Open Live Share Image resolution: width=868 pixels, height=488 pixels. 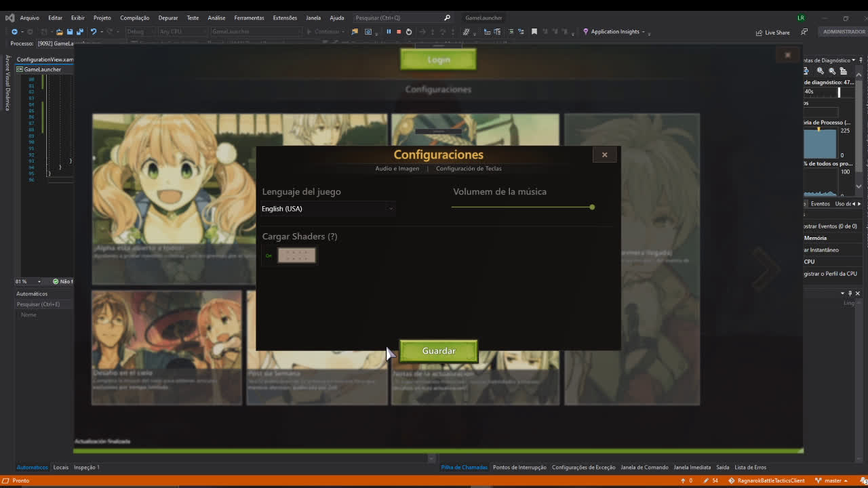point(772,33)
